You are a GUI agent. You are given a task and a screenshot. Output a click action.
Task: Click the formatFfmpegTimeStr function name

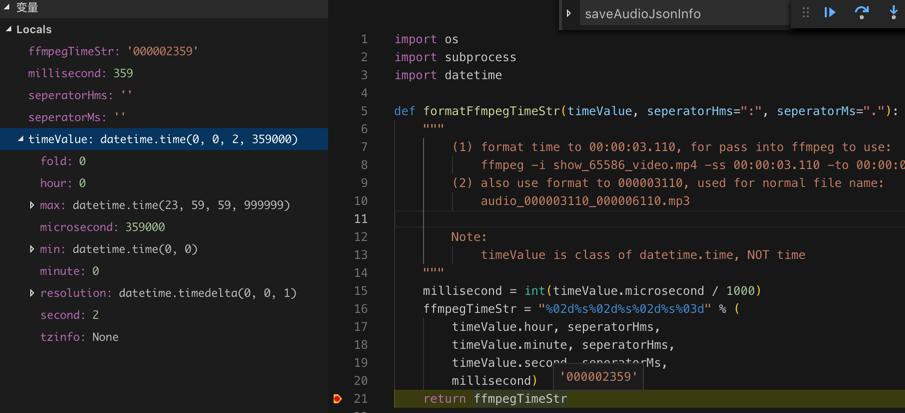pos(492,111)
